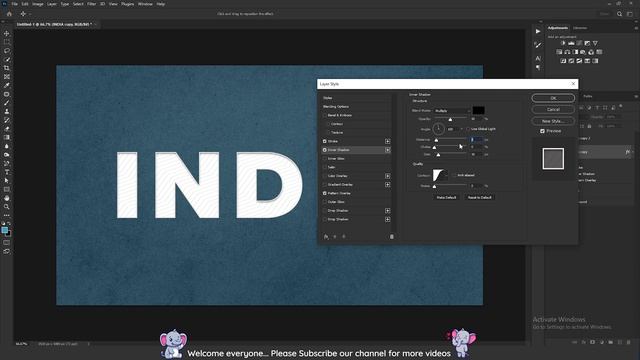Open the Window menu
The image size is (640, 360).
pyautogui.click(x=145, y=4)
